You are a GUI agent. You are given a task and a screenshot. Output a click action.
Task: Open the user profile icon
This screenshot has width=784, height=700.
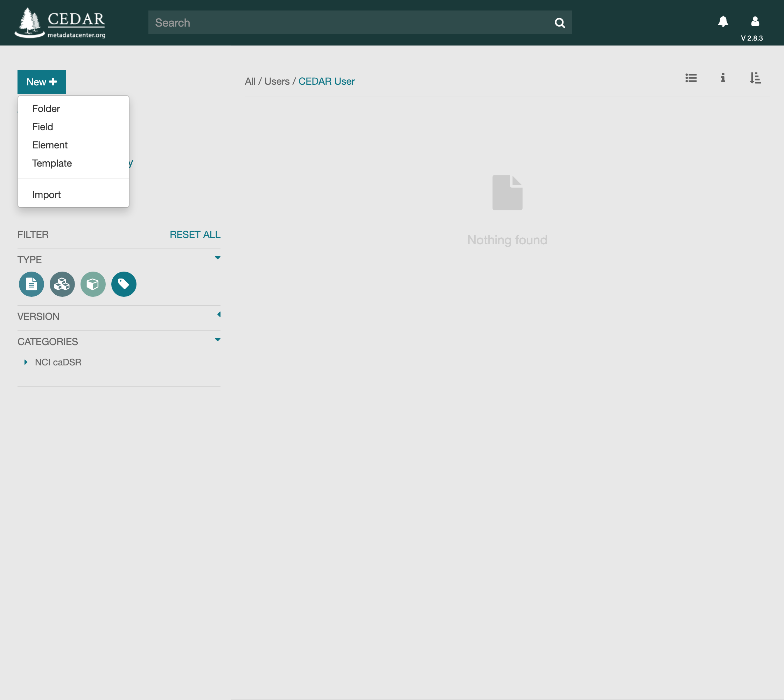(x=755, y=22)
